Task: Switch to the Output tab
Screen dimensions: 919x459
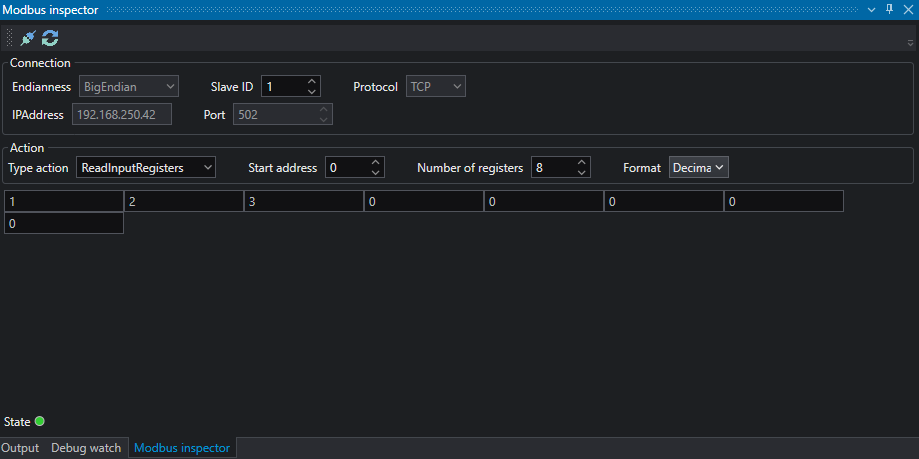Action: pos(20,448)
